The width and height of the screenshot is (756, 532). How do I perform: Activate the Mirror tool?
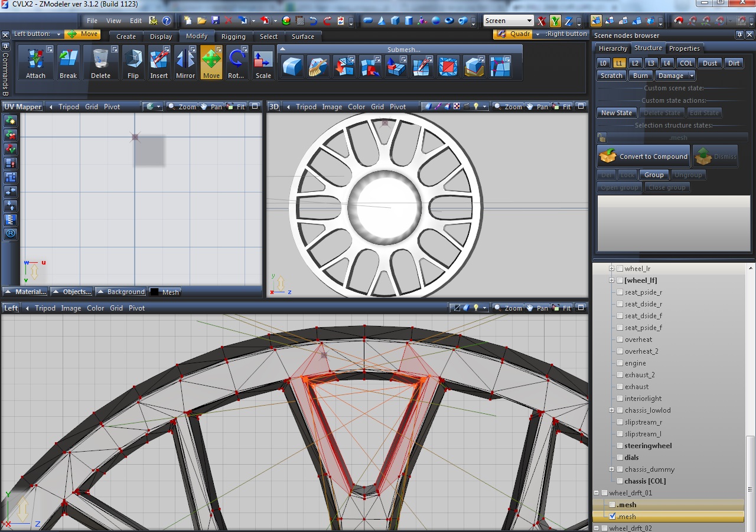[x=185, y=63]
